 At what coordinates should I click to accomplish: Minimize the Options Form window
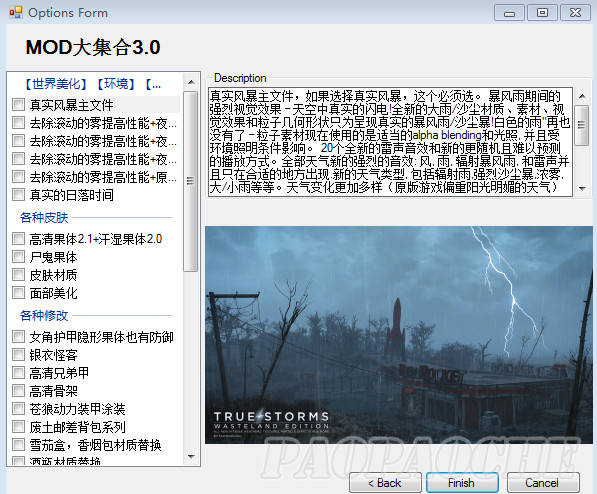pos(509,13)
